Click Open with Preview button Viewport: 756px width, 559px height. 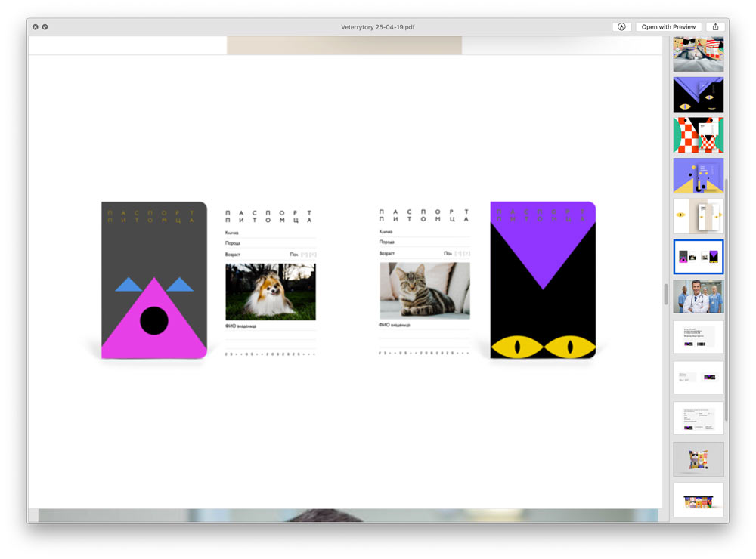coord(668,27)
